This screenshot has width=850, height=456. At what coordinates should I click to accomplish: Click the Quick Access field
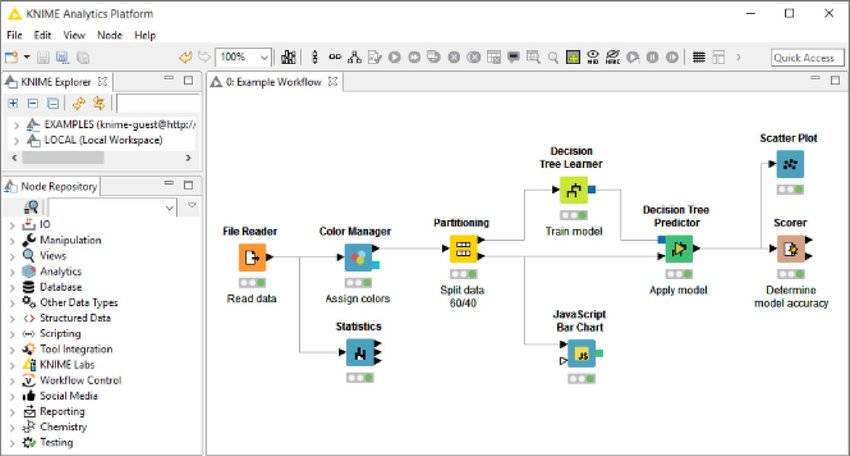[807, 58]
